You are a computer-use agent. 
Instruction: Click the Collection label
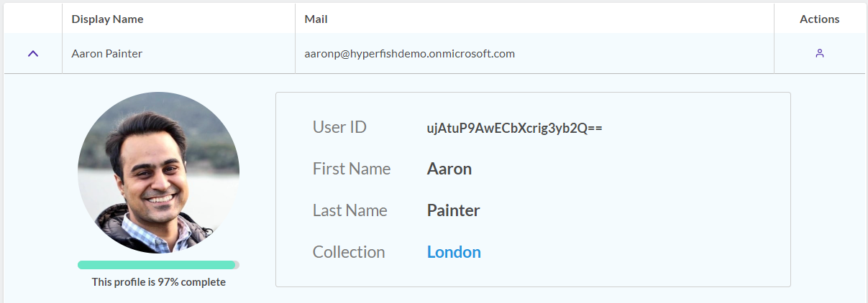(349, 252)
